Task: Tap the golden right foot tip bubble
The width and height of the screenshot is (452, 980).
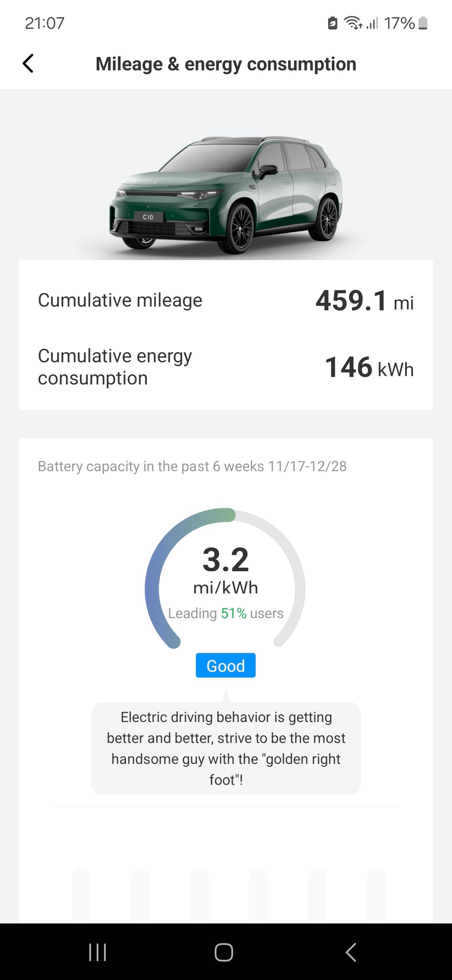Action: click(x=226, y=748)
